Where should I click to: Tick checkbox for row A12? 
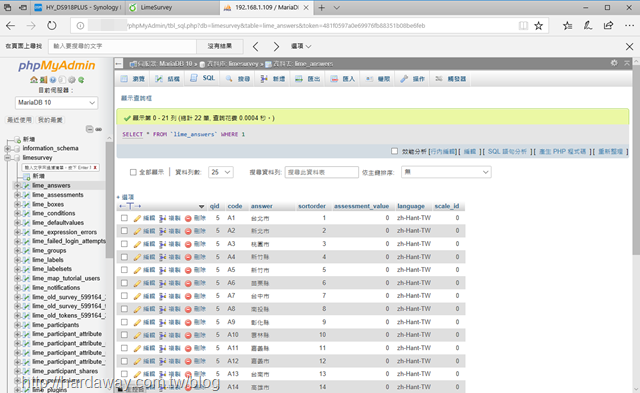coord(124,361)
